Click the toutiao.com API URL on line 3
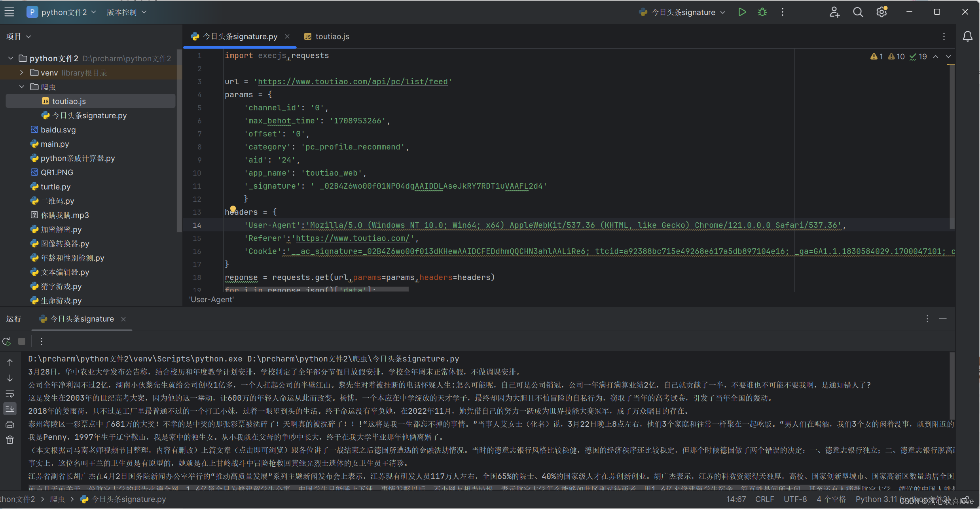This screenshot has height=509, width=980. pos(353,82)
